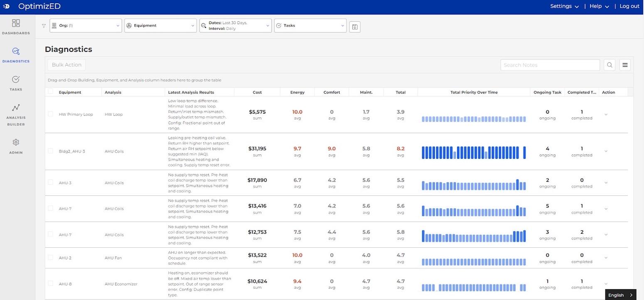Expand the Org filter dropdown

tap(86, 26)
